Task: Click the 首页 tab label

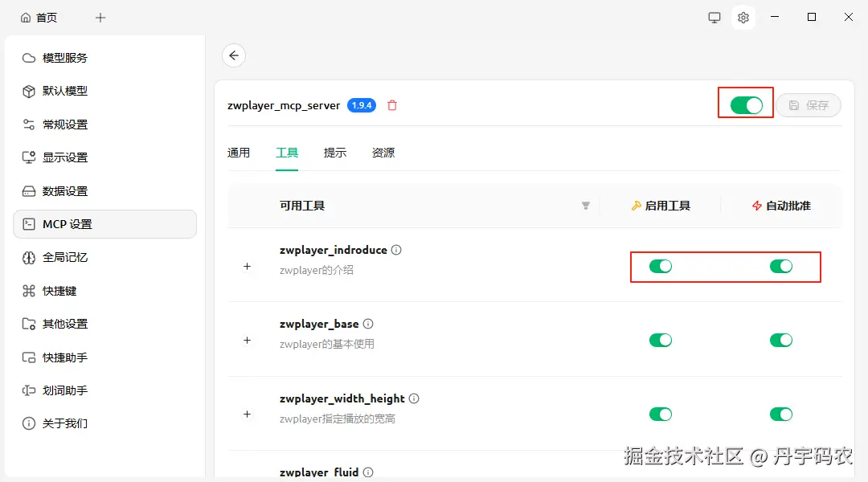Action: (x=47, y=18)
